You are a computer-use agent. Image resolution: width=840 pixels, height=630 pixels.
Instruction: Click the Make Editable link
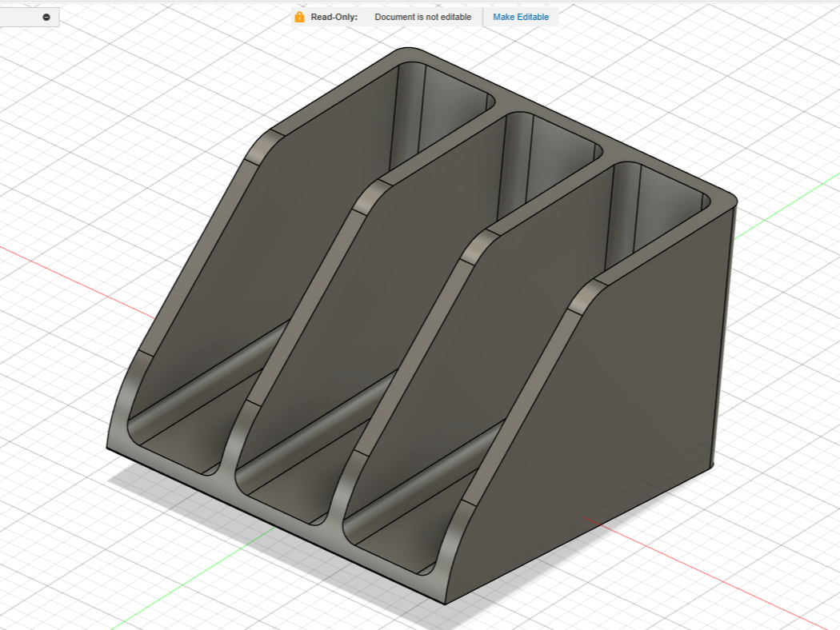click(x=521, y=17)
